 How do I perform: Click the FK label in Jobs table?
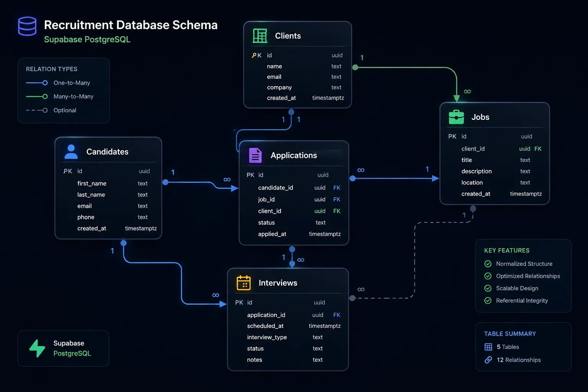(x=538, y=149)
